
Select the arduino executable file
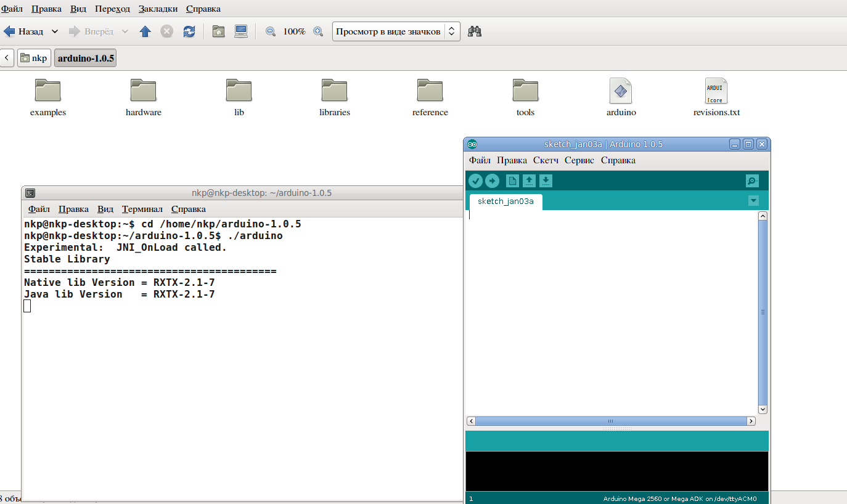(x=621, y=97)
